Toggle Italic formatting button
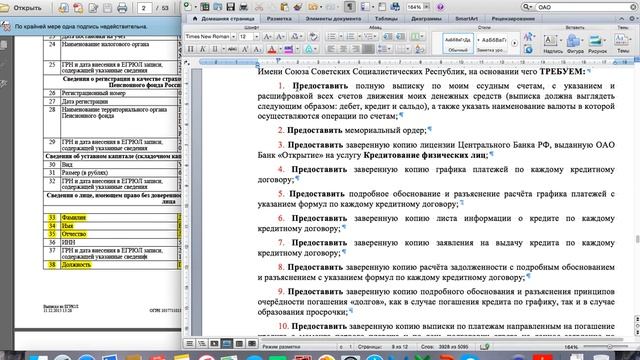Viewport: 640px width, 360px height. (x=202, y=49)
